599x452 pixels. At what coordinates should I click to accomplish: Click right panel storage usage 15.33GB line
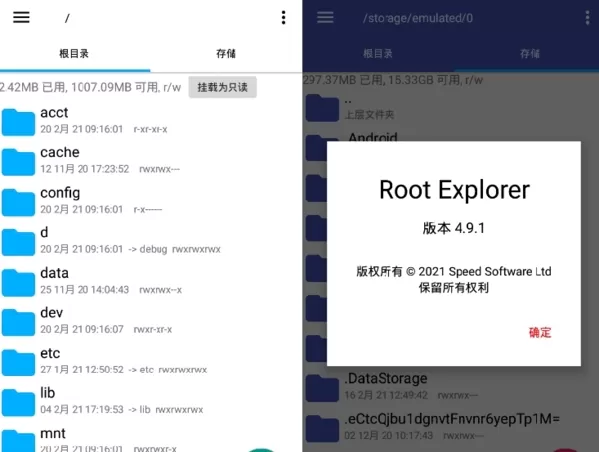click(393, 80)
